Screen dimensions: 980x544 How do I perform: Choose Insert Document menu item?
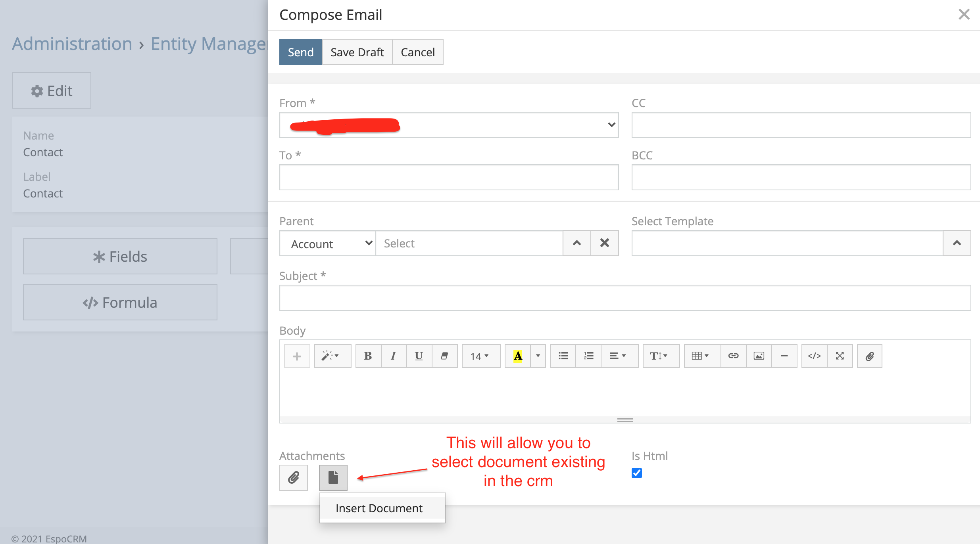tap(379, 508)
